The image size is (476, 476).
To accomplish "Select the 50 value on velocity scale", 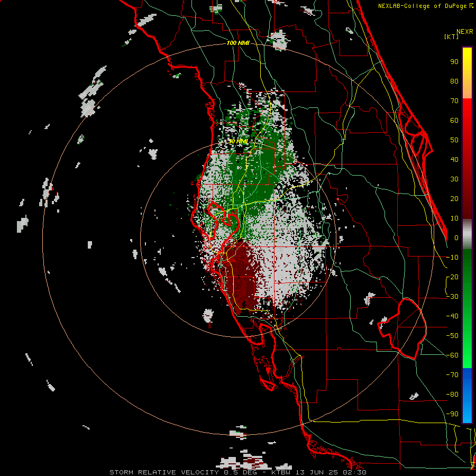I will (x=454, y=140).
